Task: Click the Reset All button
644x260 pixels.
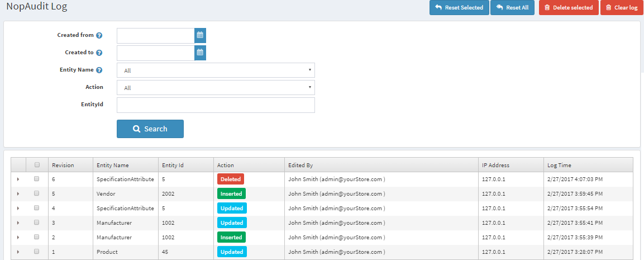Action: click(x=512, y=7)
